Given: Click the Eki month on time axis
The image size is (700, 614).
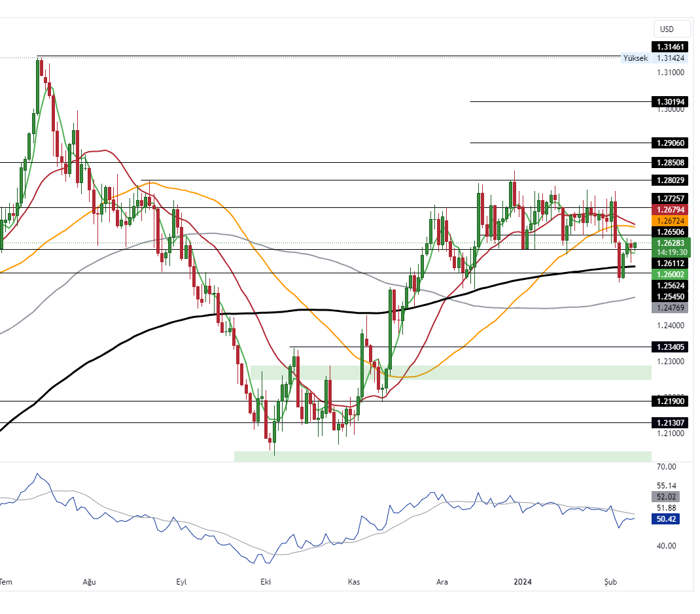Looking at the screenshot, I should click(266, 581).
